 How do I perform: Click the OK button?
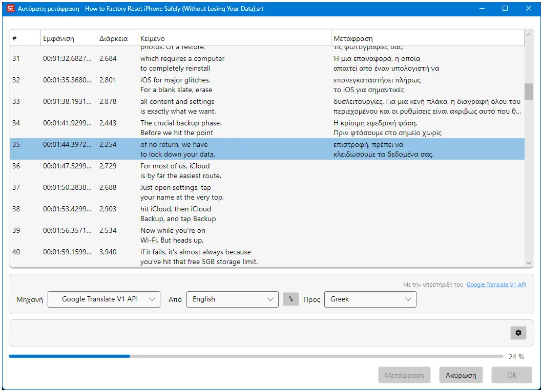coord(512,375)
